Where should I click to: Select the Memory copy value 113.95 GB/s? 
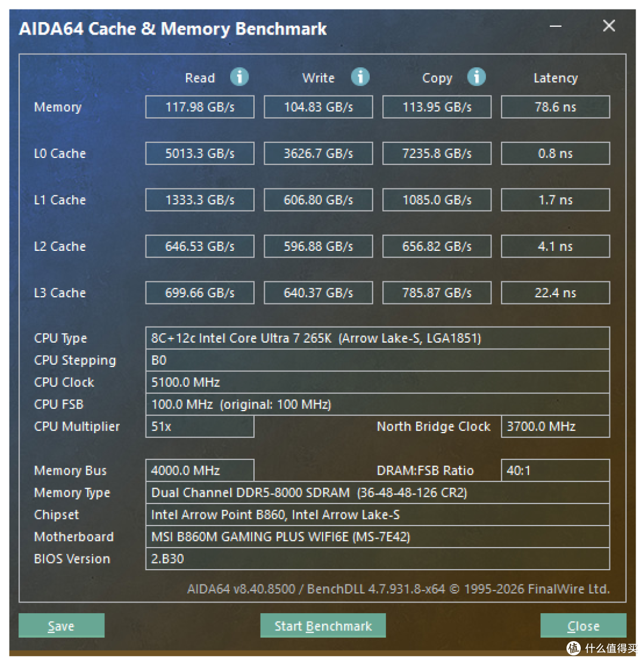click(x=437, y=107)
